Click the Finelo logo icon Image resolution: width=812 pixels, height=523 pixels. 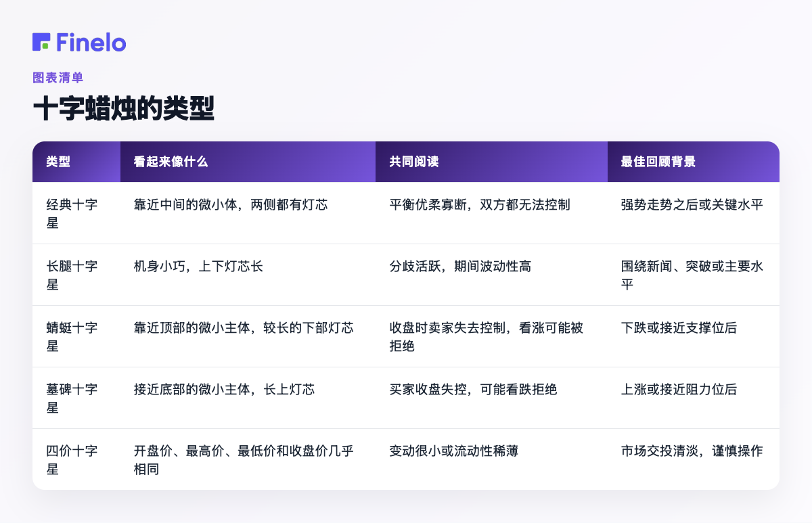[41, 42]
